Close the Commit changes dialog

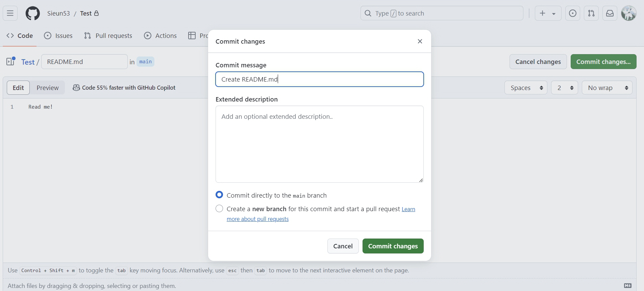(420, 41)
